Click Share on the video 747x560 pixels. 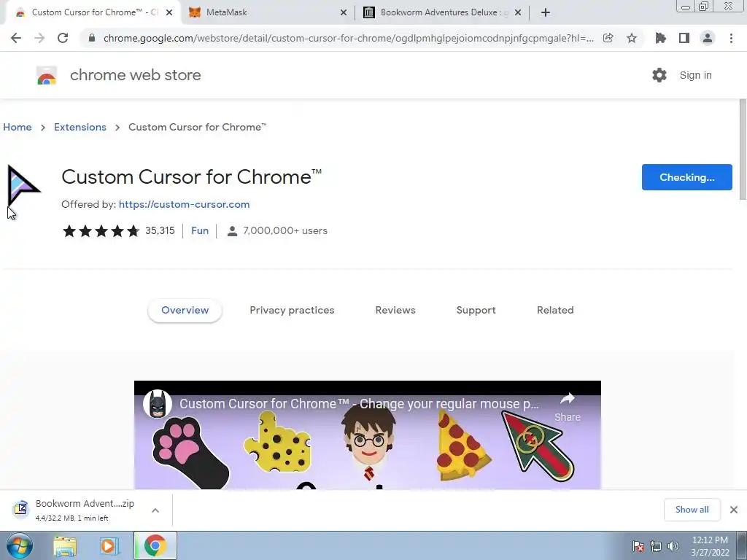coord(568,407)
